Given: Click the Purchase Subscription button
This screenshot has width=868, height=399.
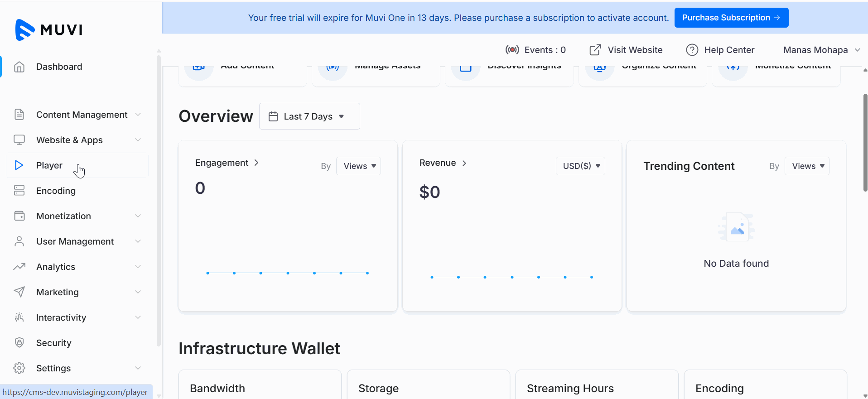Looking at the screenshot, I should [x=731, y=18].
